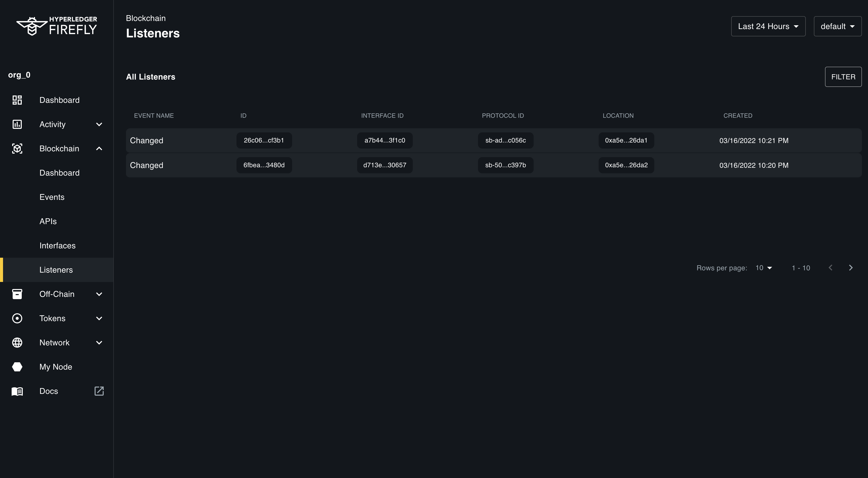This screenshot has height=478, width=868.
Task: Navigate to the Interfaces page
Action: (57, 245)
